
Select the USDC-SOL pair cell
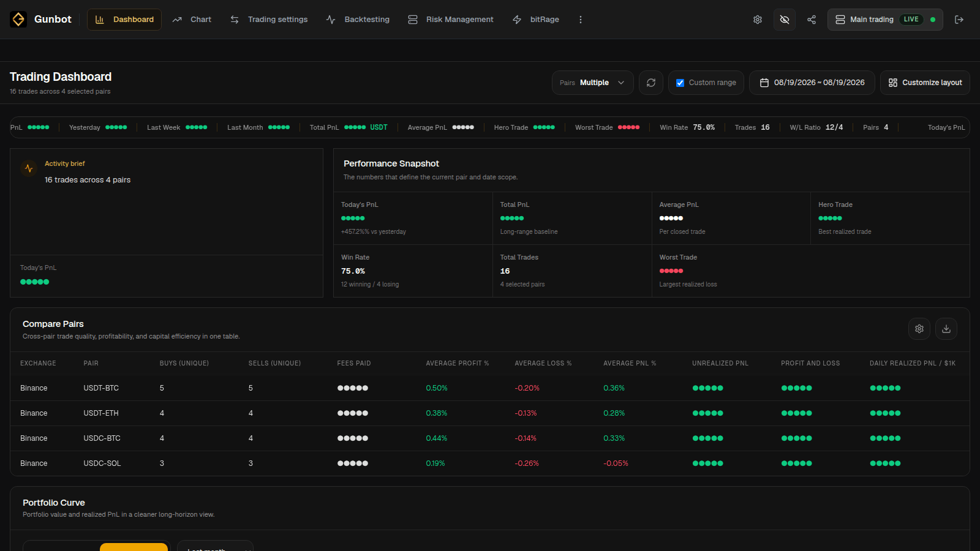[x=102, y=463]
